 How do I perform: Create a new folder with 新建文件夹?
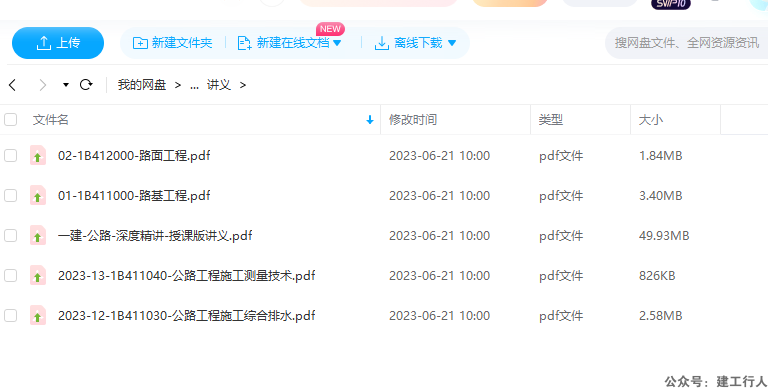(x=172, y=43)
